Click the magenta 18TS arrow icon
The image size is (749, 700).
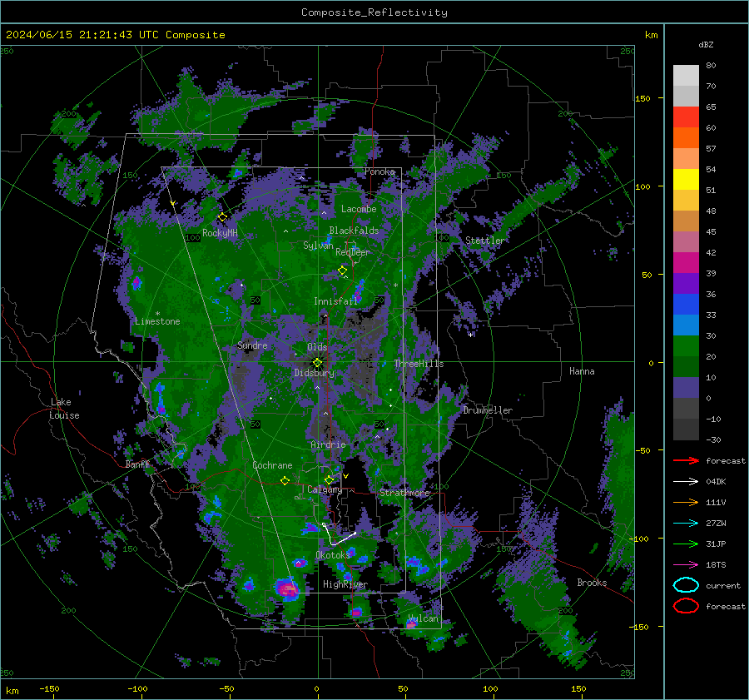(686, 565)
